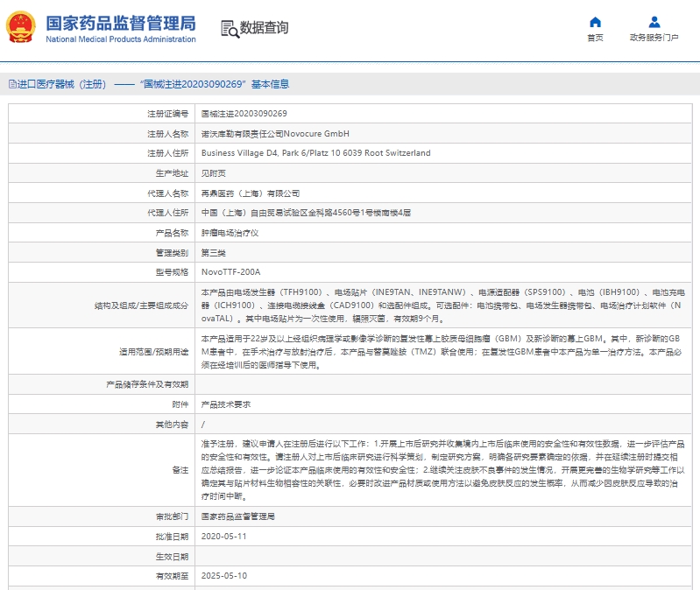Click 附件 label cell
This screenshot has height=590, width=700.
(102, 404)
